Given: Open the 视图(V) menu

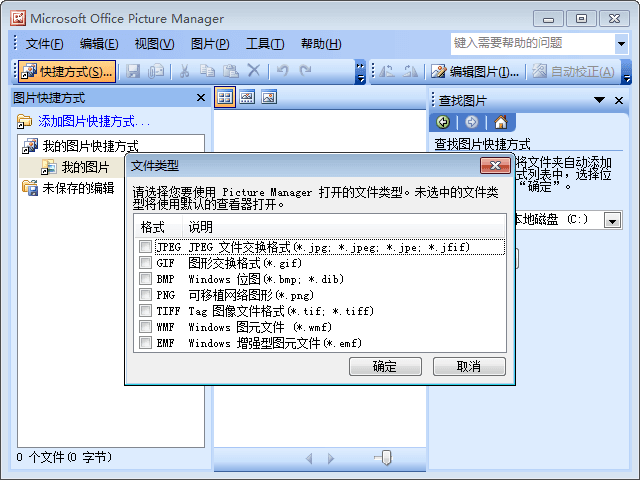Looking at the screenshot, I should tap(154, 44).
